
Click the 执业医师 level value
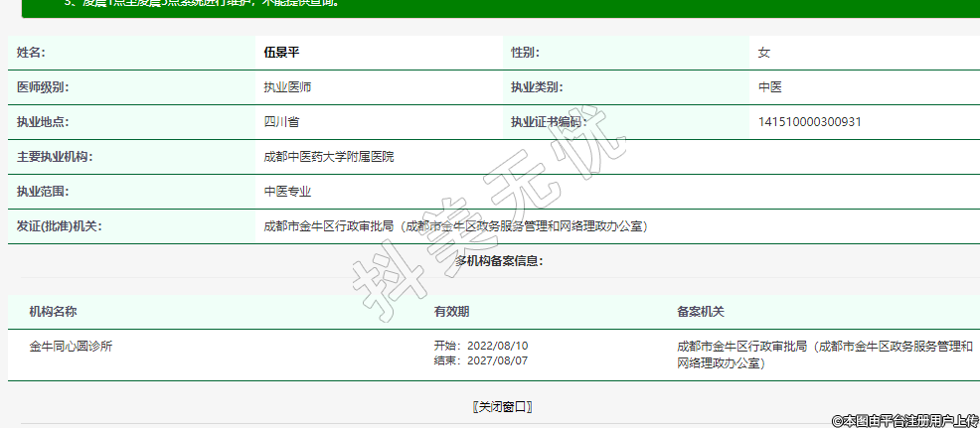[x=287, y=87]
